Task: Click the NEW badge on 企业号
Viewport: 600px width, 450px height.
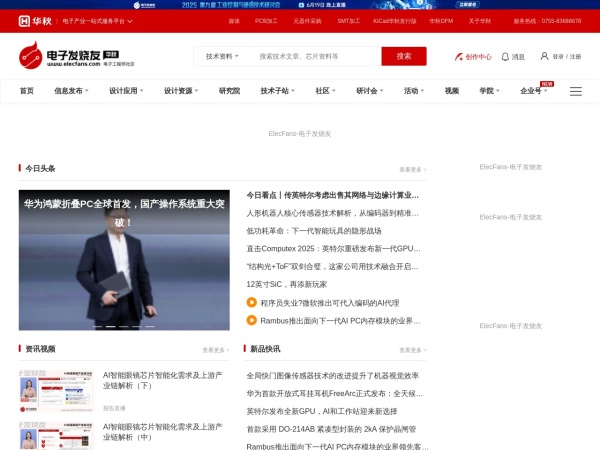Action: (x=547, y=84)
